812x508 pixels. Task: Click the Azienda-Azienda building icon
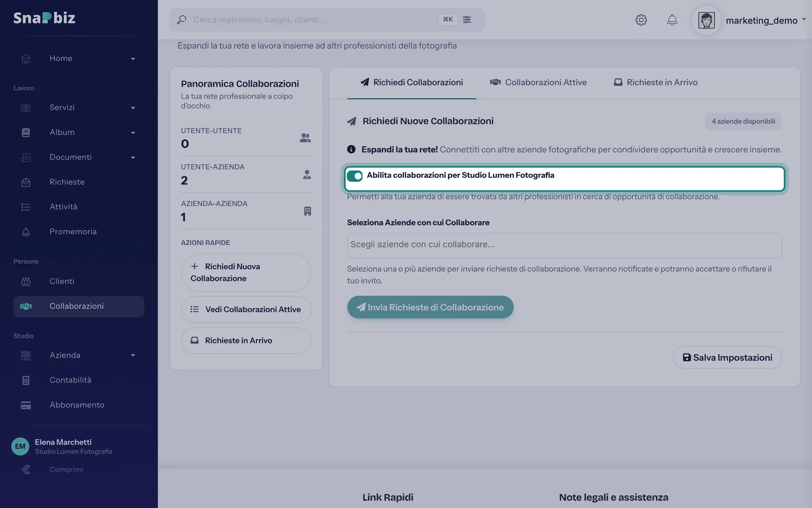[308, 211]
